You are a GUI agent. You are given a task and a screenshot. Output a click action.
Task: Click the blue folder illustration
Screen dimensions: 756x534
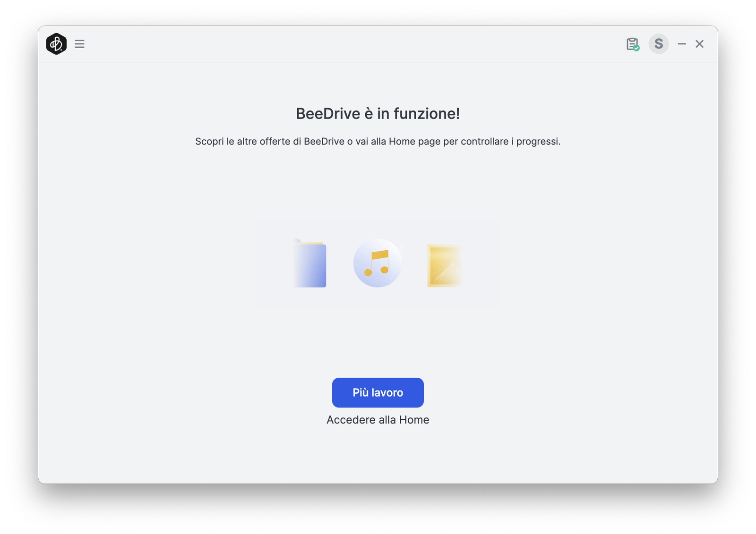point(309,263)
